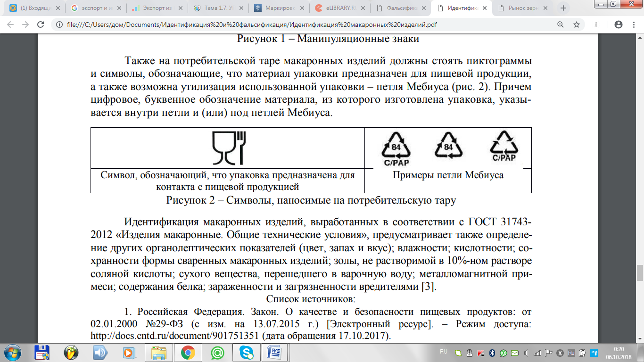Click volume icon in system tray

526,353
